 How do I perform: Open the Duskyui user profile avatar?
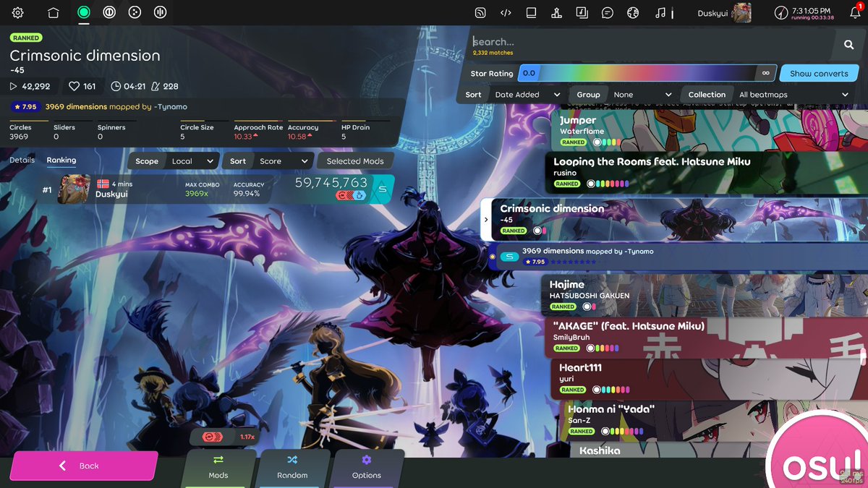(x=742, y=12)
